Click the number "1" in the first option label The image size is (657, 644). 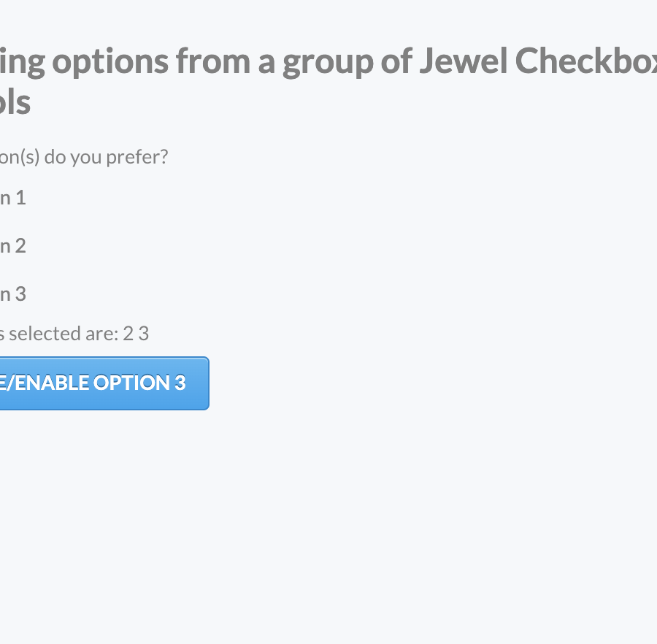coord(20,198)
